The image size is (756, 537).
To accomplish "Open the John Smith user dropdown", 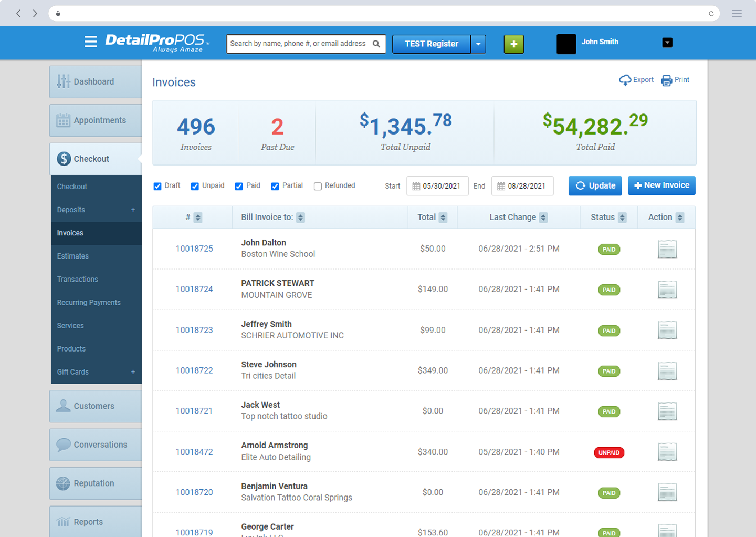I will pyautogui.click(x=667, y=43).
